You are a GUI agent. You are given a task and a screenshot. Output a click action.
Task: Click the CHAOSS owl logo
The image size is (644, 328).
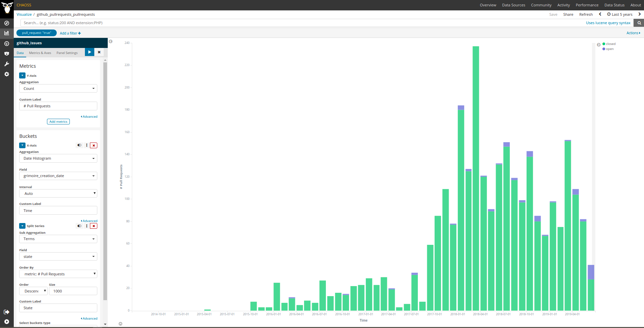point(7,7)
